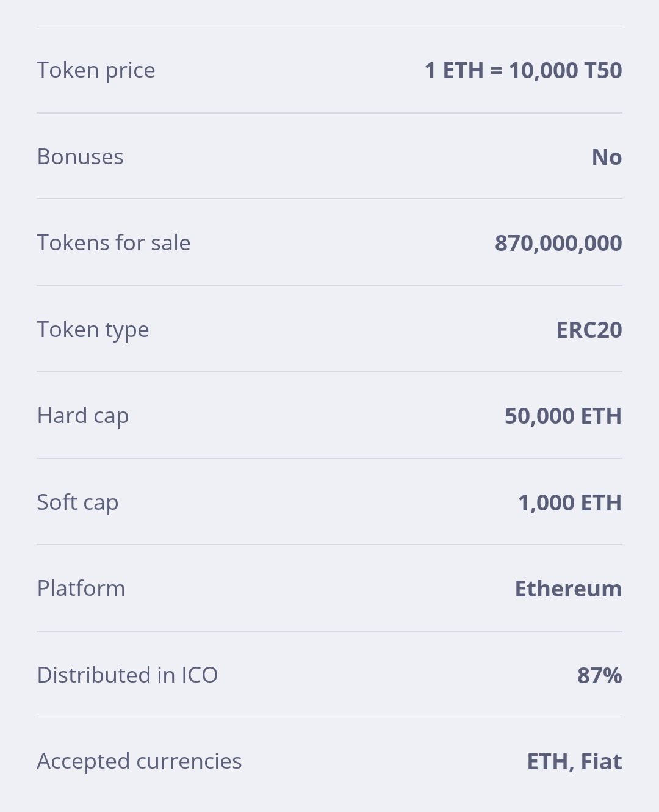
Task: Click the 1,000 ETH soft cap value
Action: coord(570,502)
